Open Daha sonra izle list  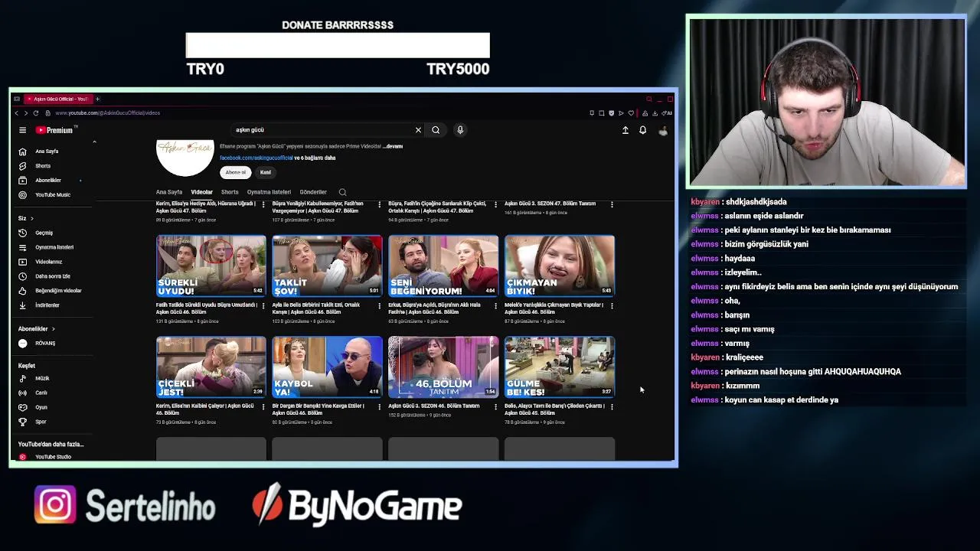click(53, 276)
